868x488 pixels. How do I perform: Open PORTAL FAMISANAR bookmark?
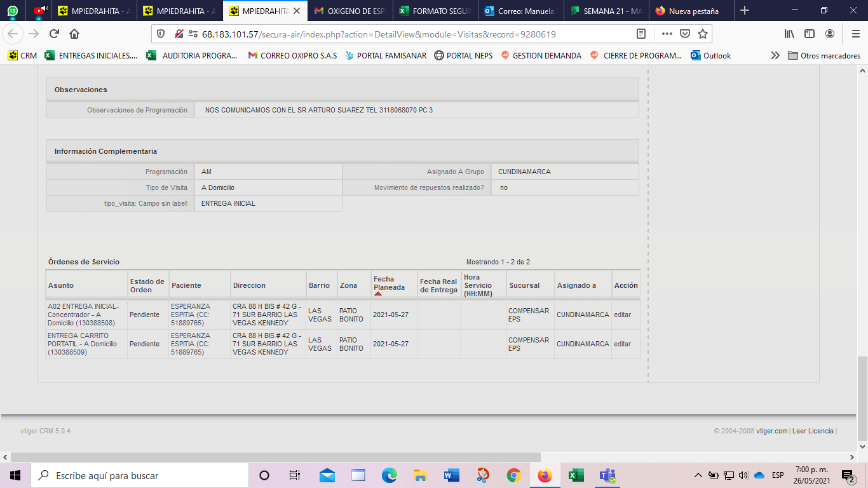pos(386,55)
